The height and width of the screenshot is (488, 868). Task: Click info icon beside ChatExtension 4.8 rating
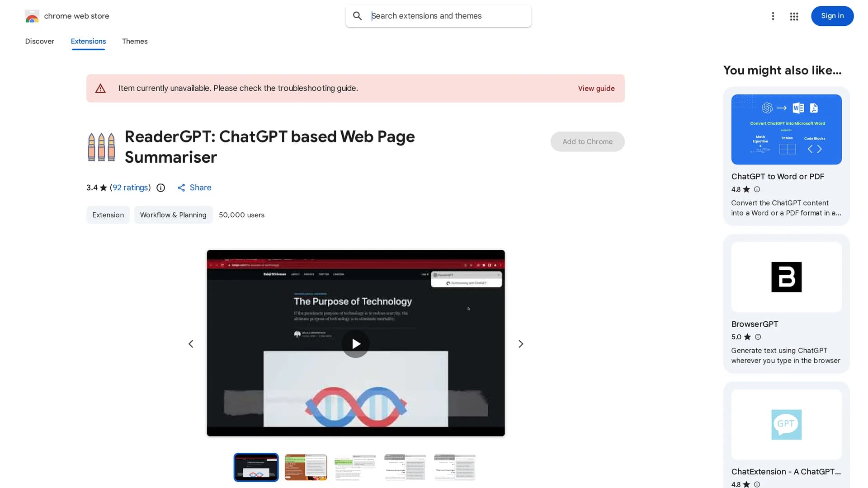[x=757, y=484]
